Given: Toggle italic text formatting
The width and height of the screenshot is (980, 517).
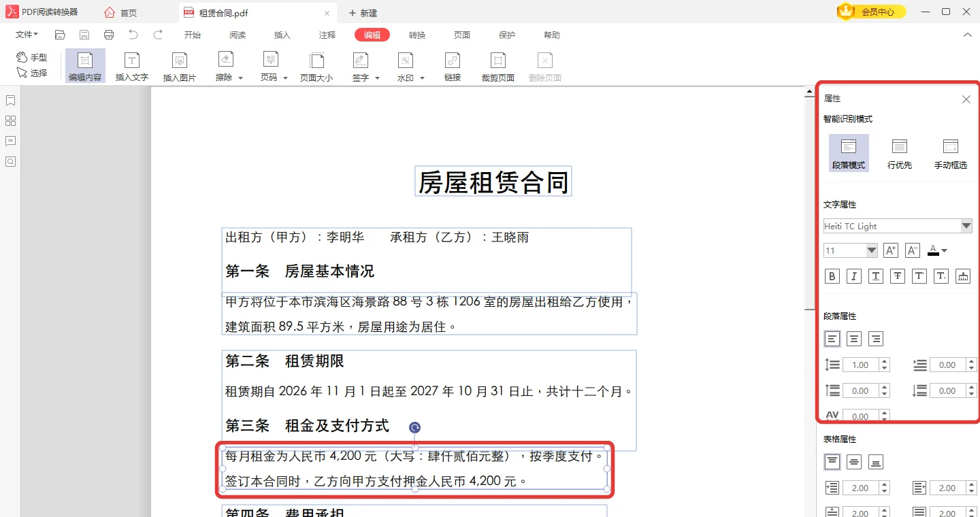Looking at the screenshot, I should 854,276.
